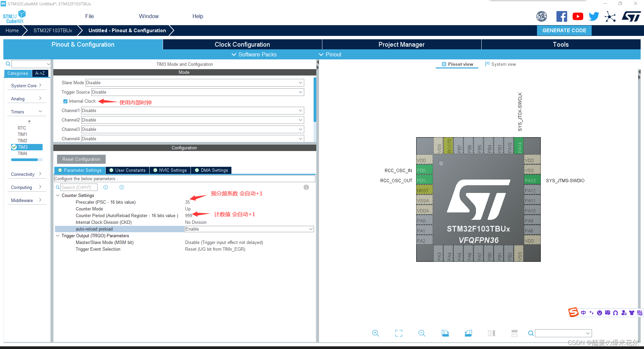Click GENERATE CODE button

tap(564, 30)
